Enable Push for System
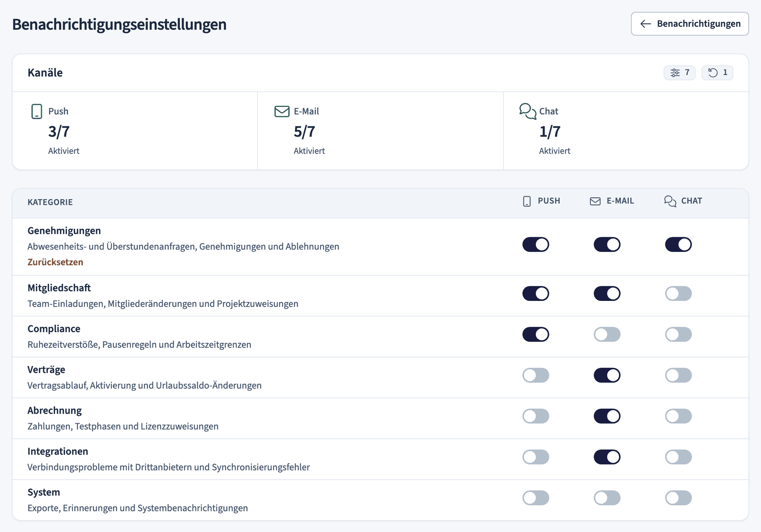The height and width of the screenshot is (532, 761). pos(536,498)
